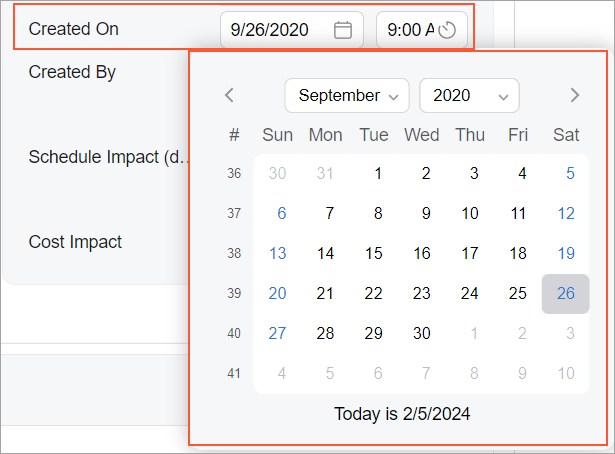Click Today is 2/5/2024 link

(401, 412)
